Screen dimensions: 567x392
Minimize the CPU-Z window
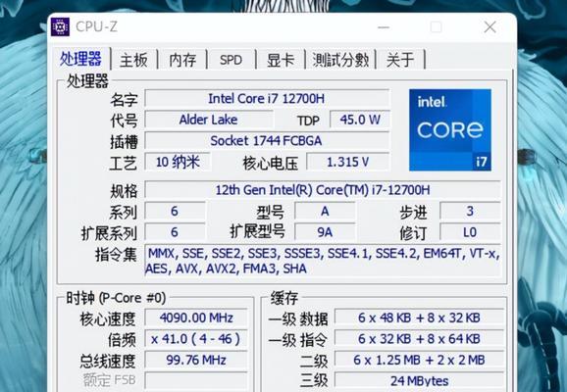click(x=384, y=27)
